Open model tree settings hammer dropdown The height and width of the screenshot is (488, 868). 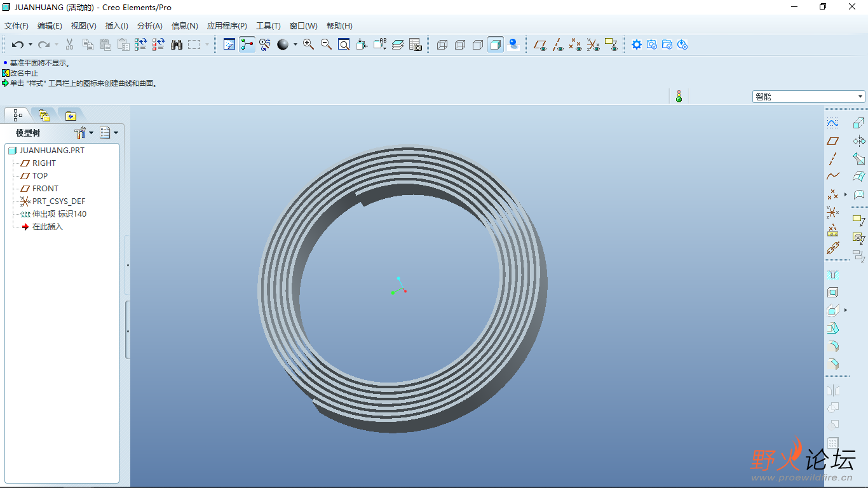[84, 133]
